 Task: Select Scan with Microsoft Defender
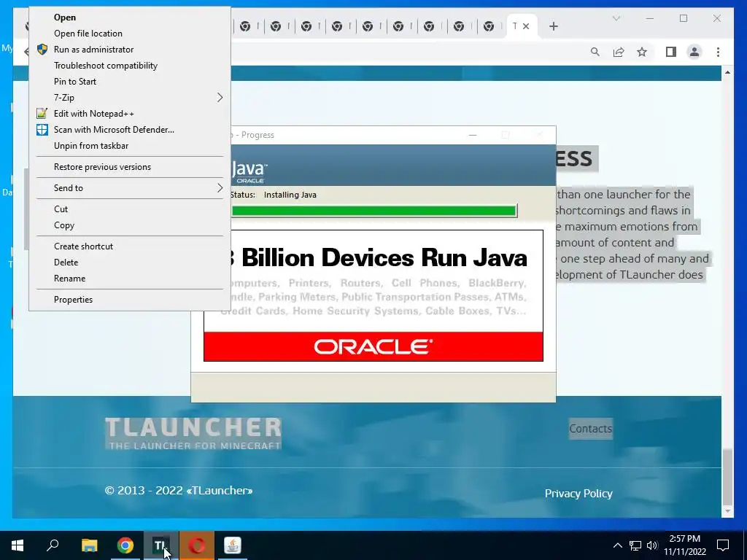(114, 130)
